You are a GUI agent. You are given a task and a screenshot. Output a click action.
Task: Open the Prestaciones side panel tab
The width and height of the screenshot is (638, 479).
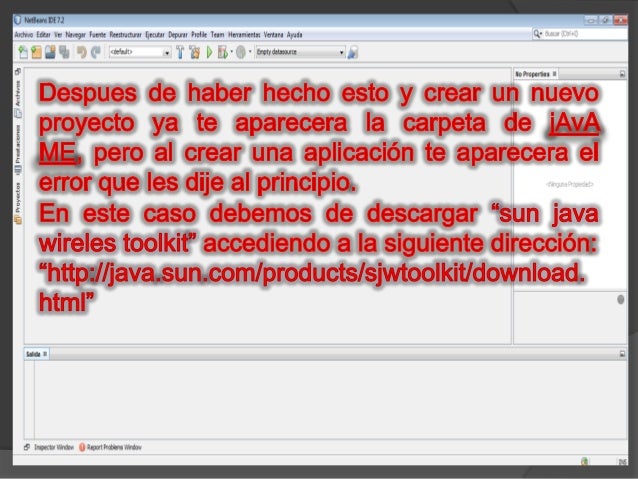click(x=18, y=148)
